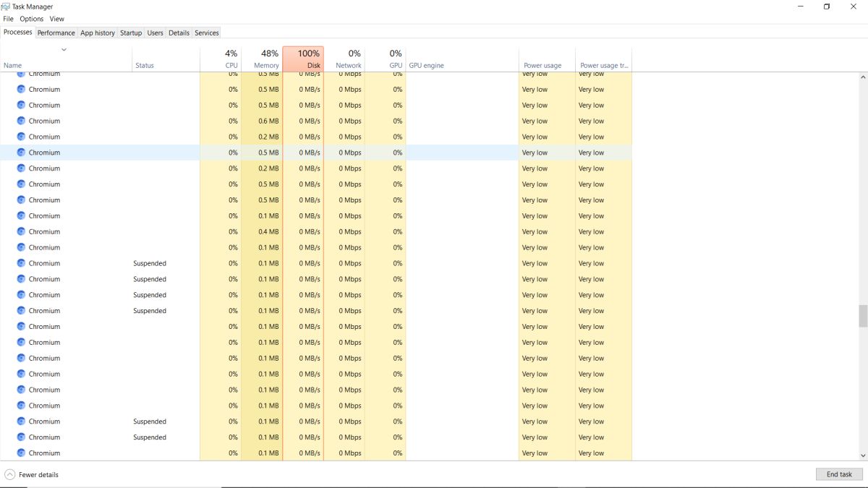Open the File menu
This screenshot has height=488, width=868.
(9, 19)
